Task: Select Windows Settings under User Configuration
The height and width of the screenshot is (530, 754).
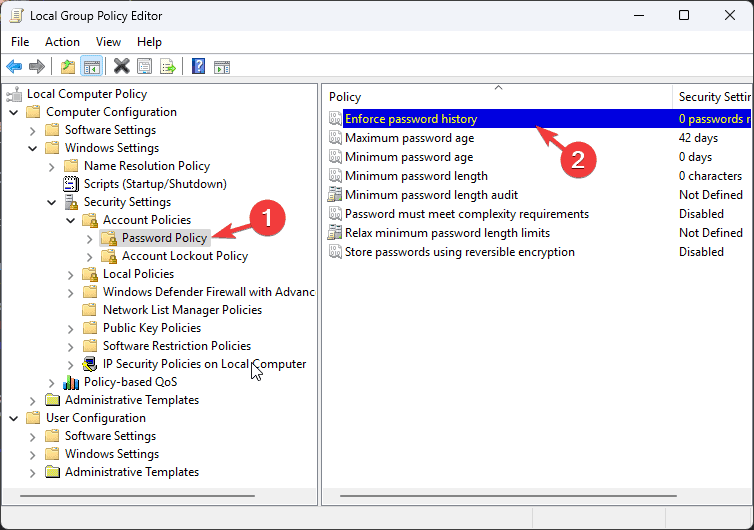Action: pos(112,454)
